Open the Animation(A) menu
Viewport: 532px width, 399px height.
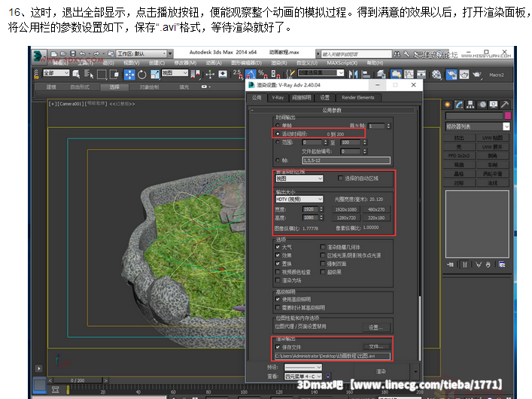click(x=214, y=62)
